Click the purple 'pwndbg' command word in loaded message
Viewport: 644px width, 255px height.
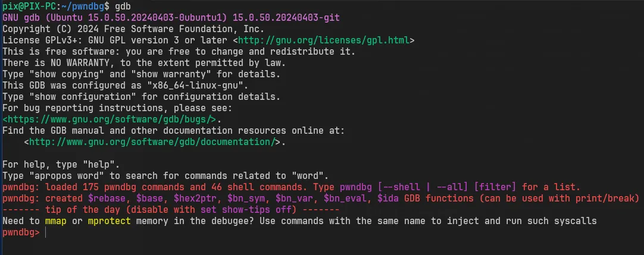[356, 187]
